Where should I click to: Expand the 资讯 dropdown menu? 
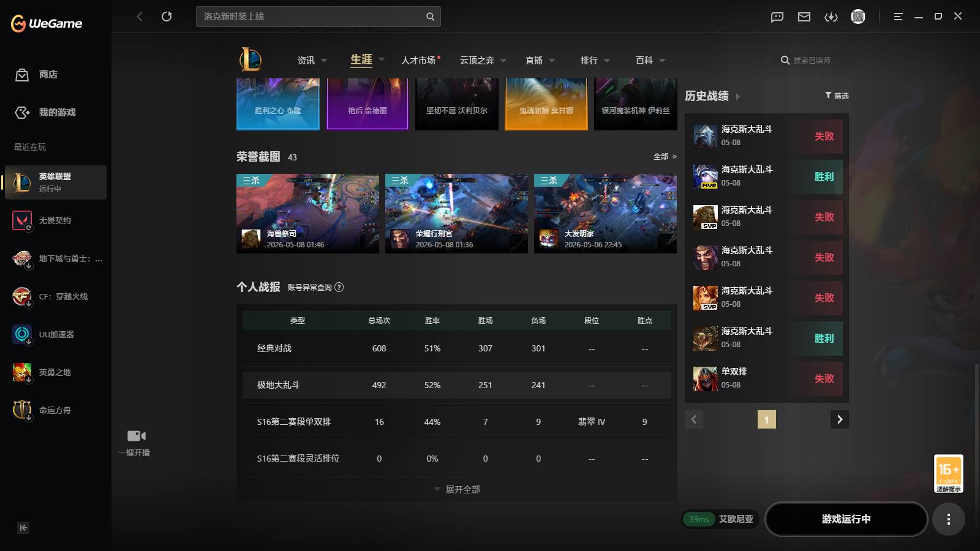[x=324, y=61]
